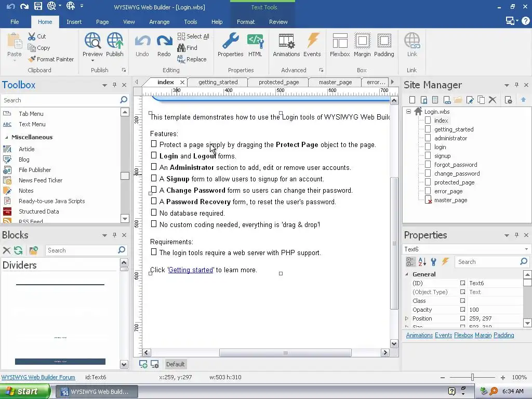This screenshot has height=399, width=532.
Task: Open the HTML editor icon
Action: 255,42
